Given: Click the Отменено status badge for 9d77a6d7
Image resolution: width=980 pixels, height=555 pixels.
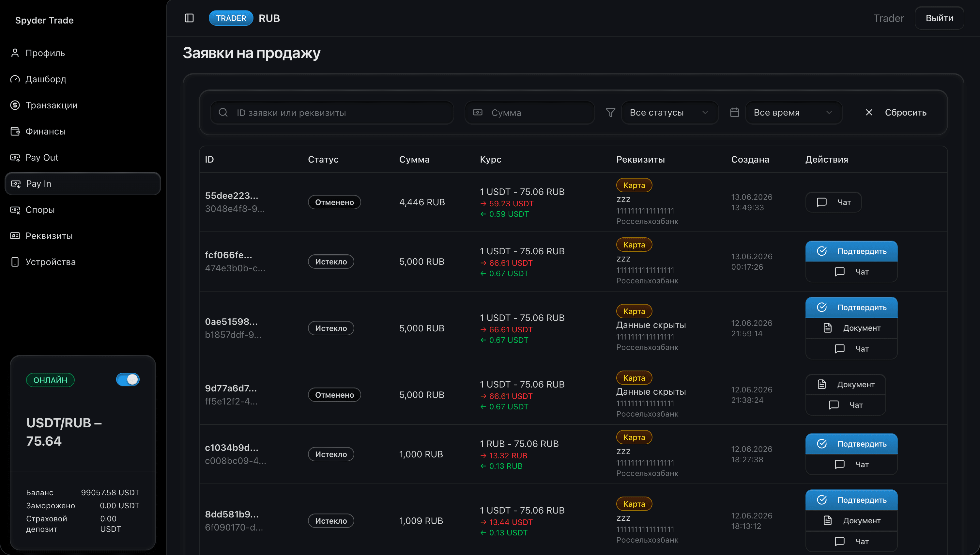Looking at the screenshot, I should 334,394.
